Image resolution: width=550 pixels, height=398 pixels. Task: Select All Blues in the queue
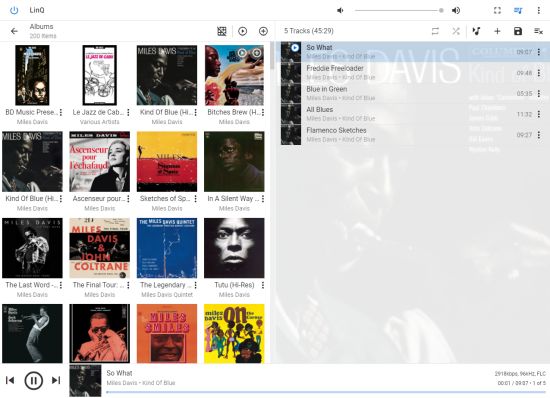tap(414, 114)
